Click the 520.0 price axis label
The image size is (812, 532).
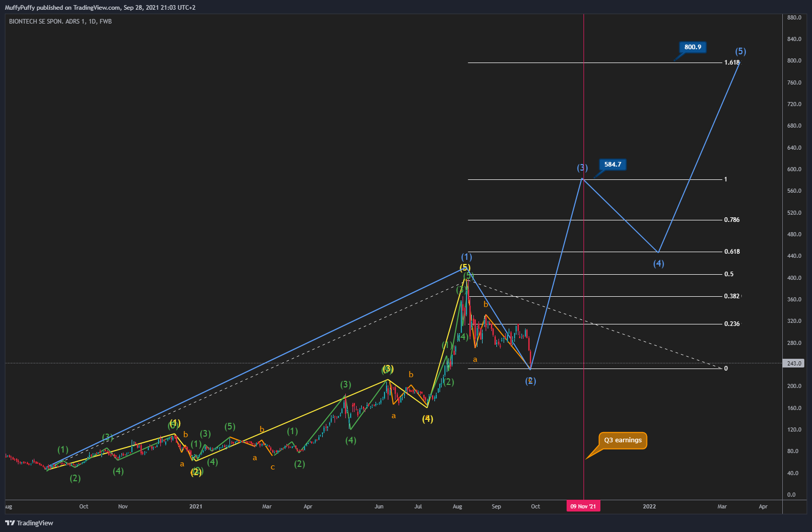[x=794, y=213]
